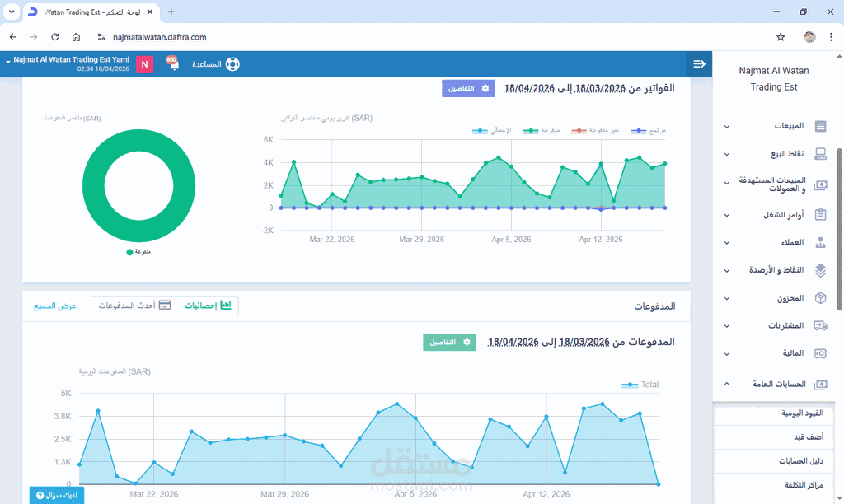Switch to أحدث المدفوعات tab

134,306
